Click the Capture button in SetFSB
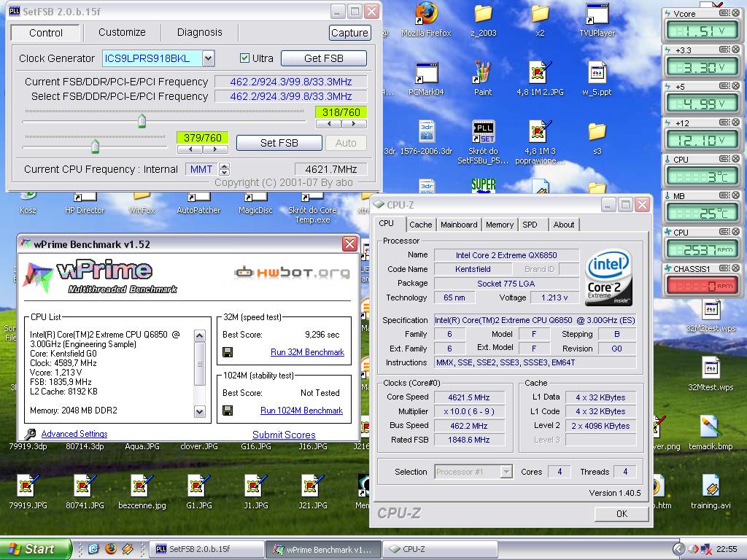The width and height of the screenshot is (747, 560). pos(349,33)
